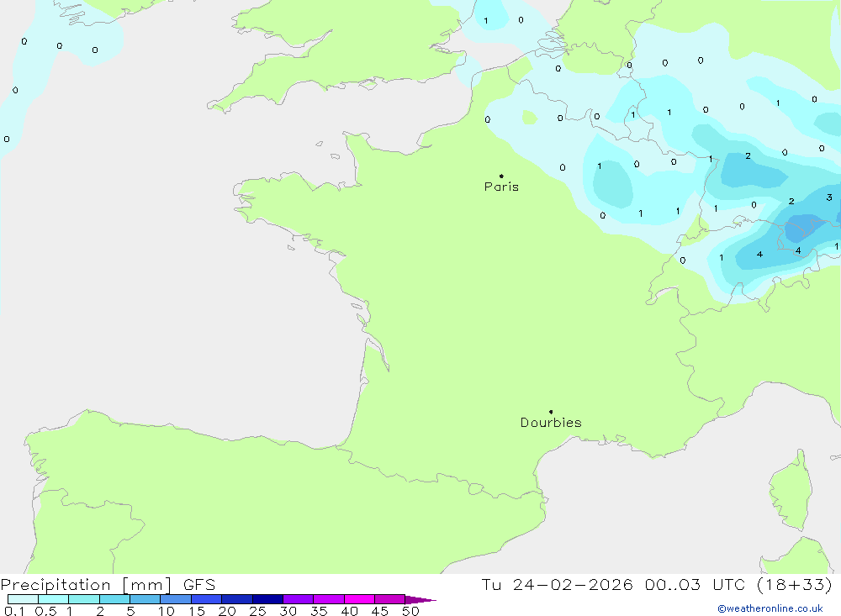Pick the 10–15 mm legend color swatch

pyautogui.click(x=176, y=599)
